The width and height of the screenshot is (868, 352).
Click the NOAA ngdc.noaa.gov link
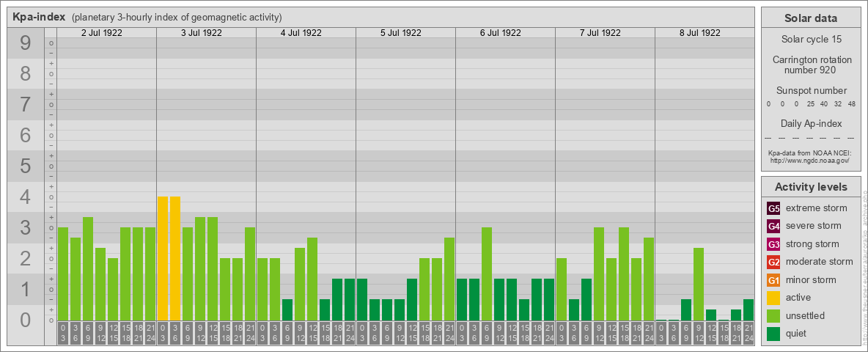point(810,160)
